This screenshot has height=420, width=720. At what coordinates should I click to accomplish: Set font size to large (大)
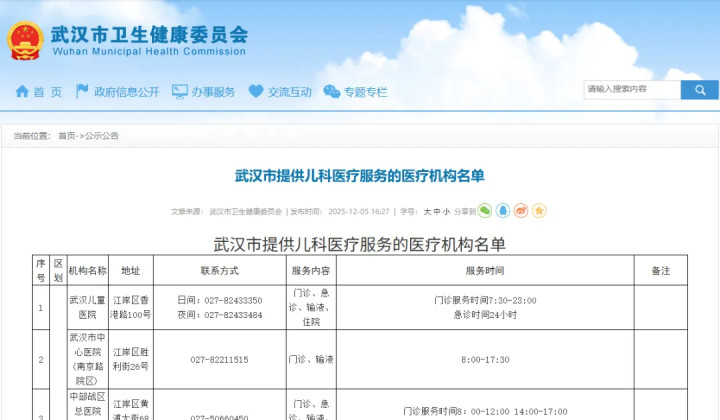tap(426, 212)
